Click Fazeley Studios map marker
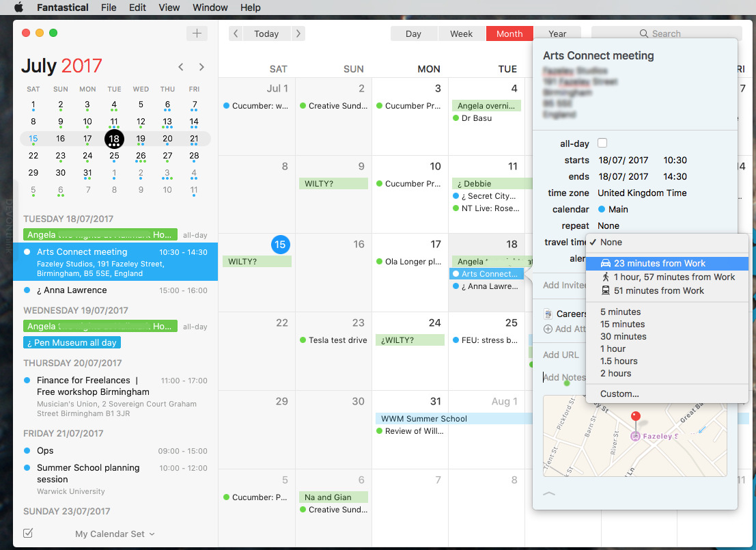756x550 pixels. point(635,436)
